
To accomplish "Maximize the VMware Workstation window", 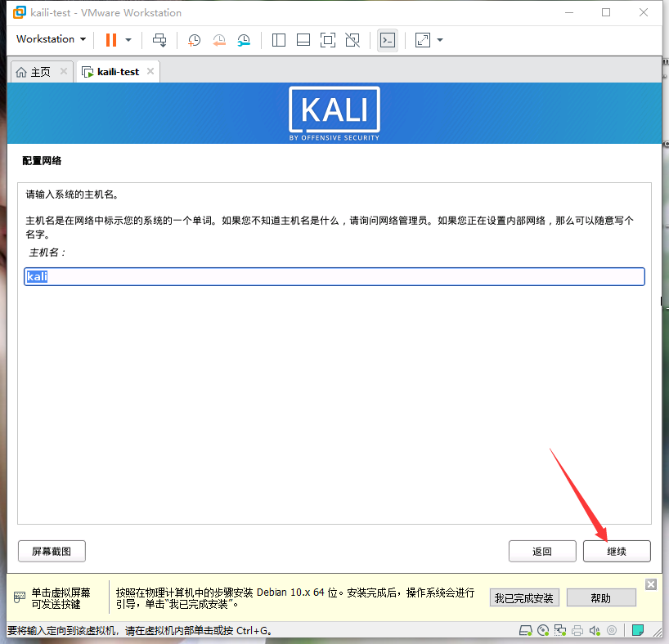I will click(606, 13).
